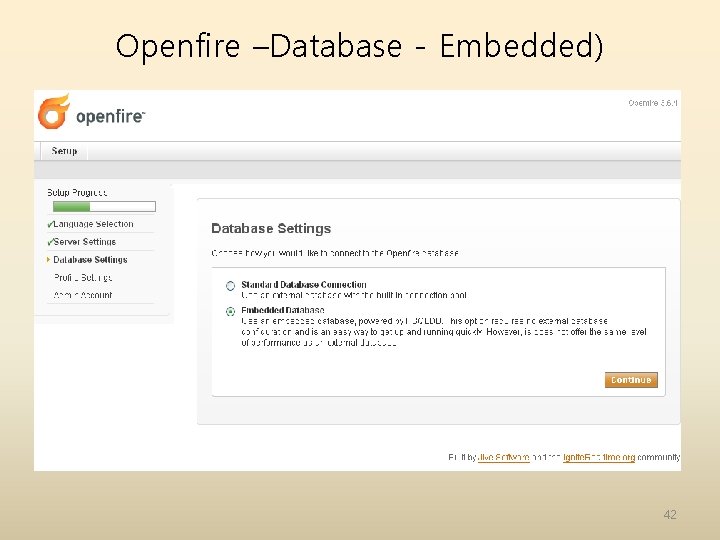Click the Openfire flame logo

click(54, 112)
